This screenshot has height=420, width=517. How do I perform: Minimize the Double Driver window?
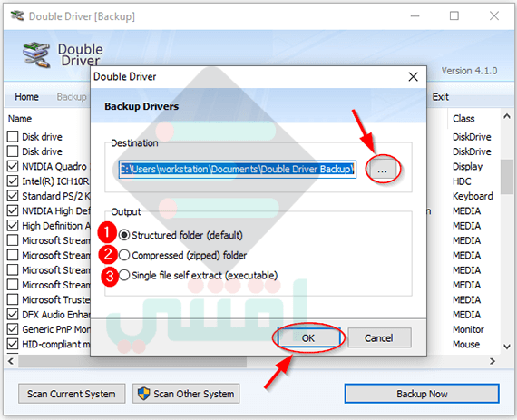(x=415, y=15)
